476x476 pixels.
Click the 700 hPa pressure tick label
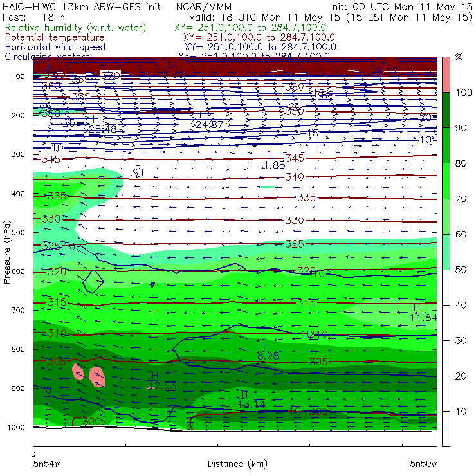18,310
